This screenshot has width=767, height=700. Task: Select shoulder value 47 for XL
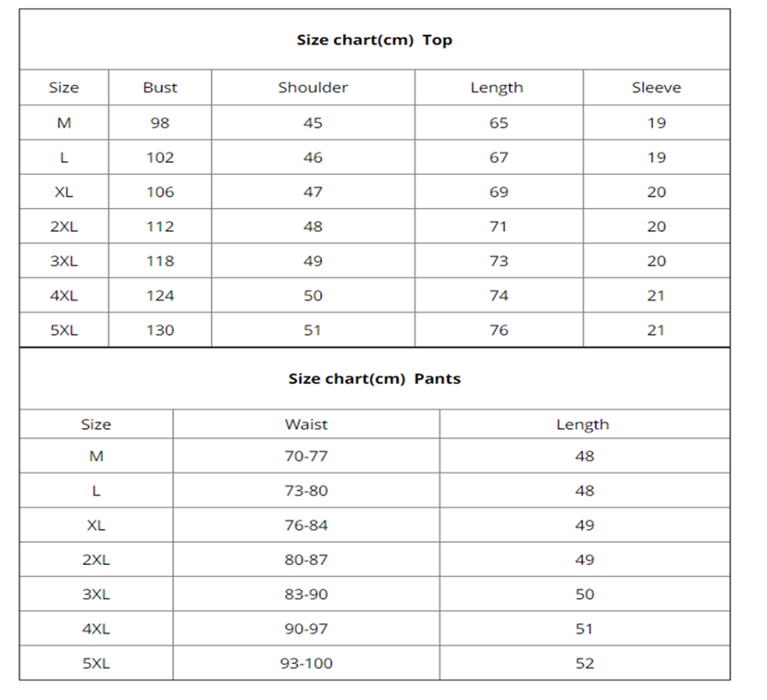[x=313, y=192]
